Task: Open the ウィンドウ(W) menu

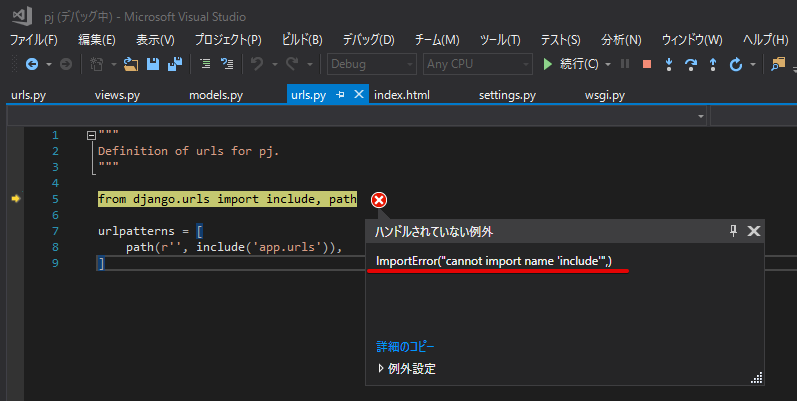Action: pyautogui.click(x=692, y=40)
